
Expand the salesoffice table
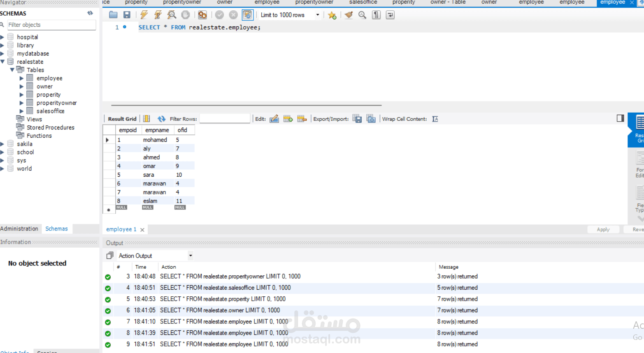(22, 111)
